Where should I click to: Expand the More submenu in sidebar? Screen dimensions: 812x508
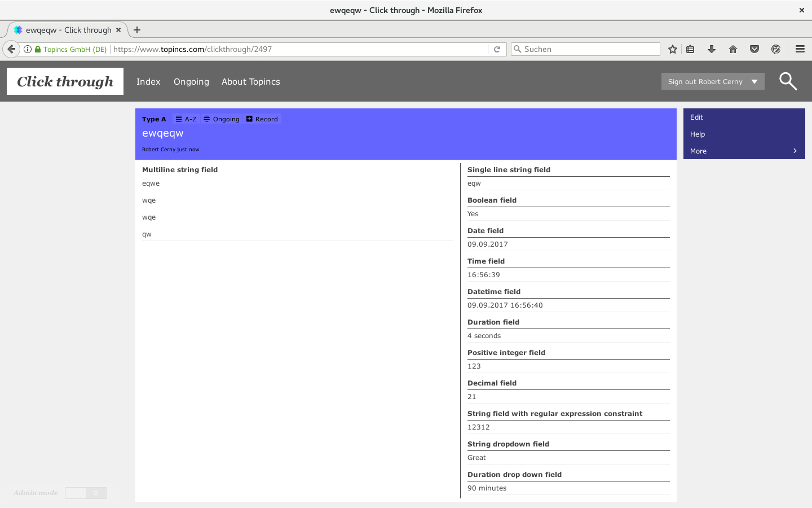pos(744,151)
